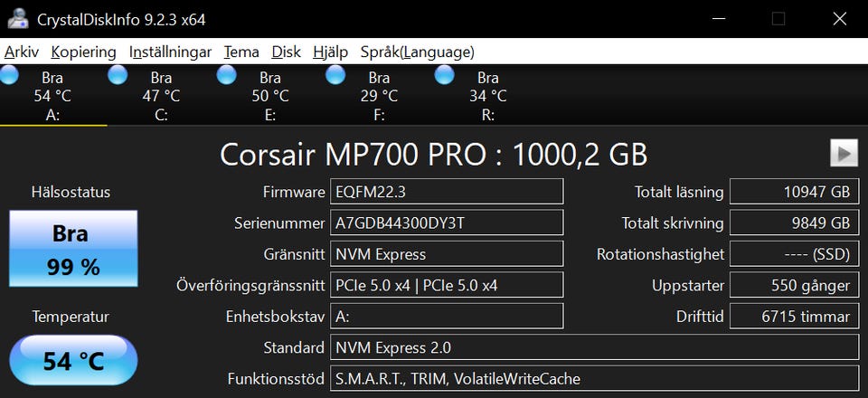Click the Funktionsstöd label
Viewport: 868px width, 398px height.
(x=277, y=379)
